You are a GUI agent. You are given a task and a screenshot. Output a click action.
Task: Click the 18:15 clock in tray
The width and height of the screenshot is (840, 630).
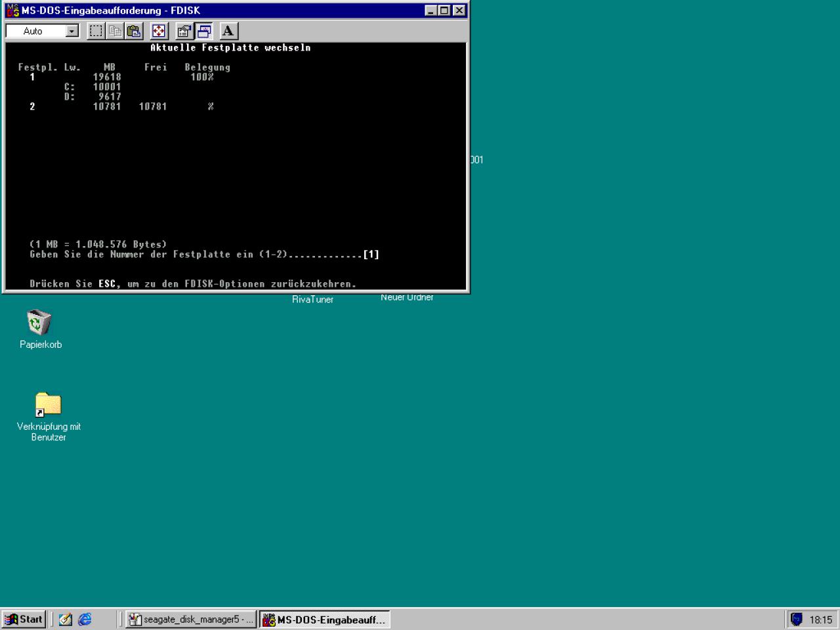coord(820,619)
